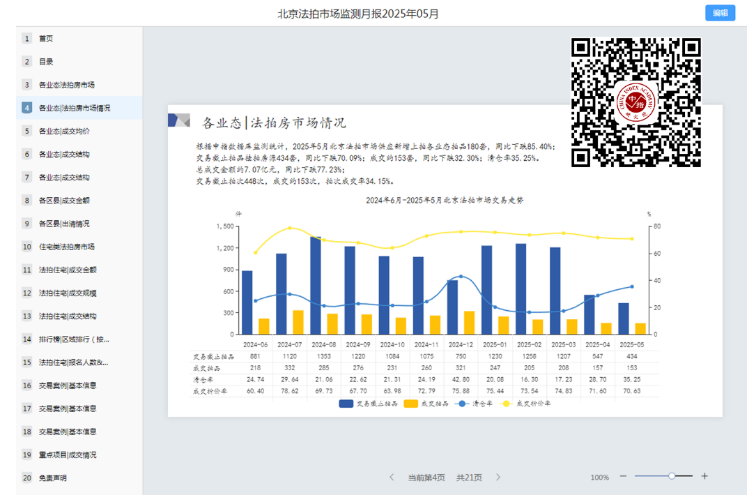Open page 2 目录 in sidebar
This screenshot has height=498, width=753.
click(x=79, y=61)
